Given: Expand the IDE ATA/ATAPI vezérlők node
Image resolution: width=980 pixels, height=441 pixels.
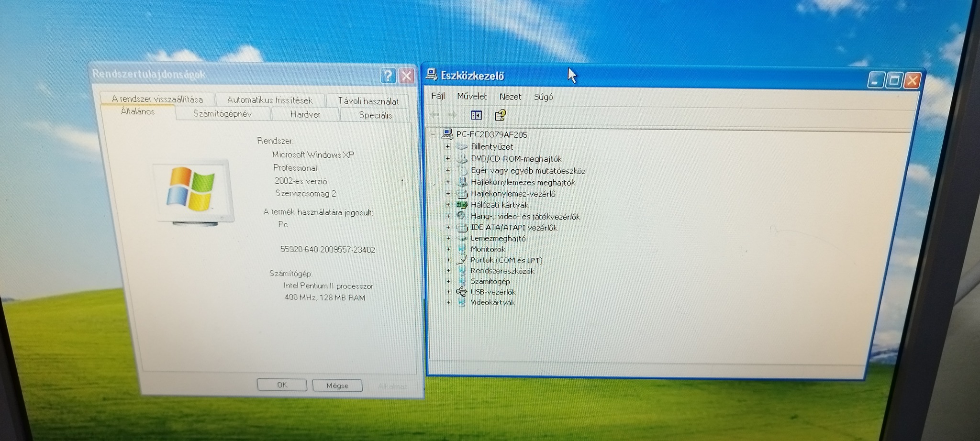Looking at the screenshot, I should click(x=448, y=227).
